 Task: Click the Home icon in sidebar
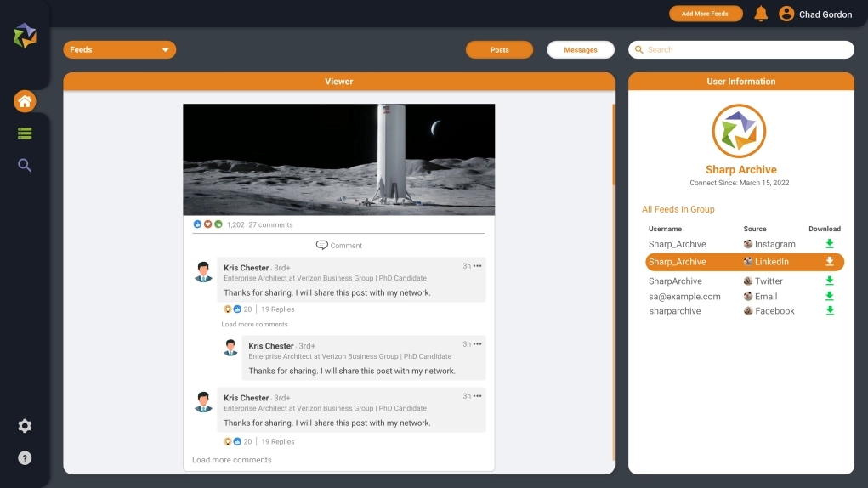[25, 102]
